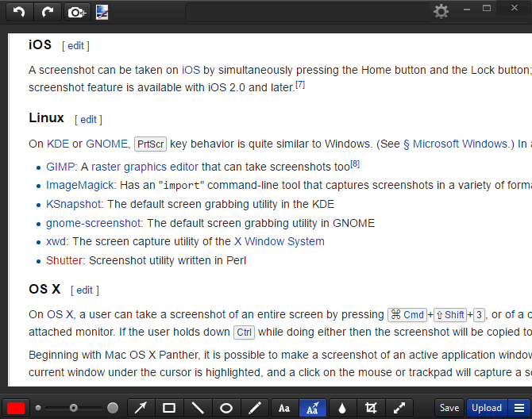
Task: Follow the iOS link in paragraph
Action: (191, 70)
